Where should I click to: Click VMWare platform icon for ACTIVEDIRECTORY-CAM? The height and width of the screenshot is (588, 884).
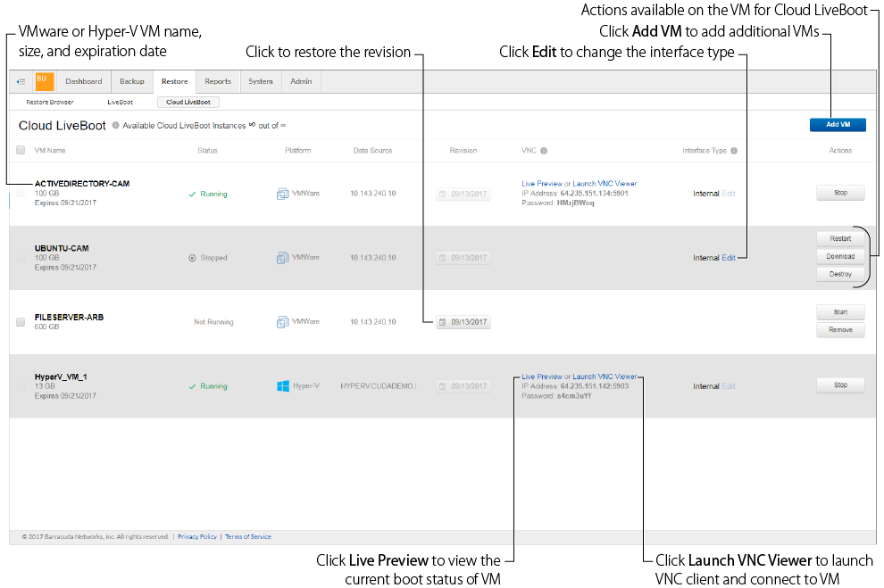tap(282, 194)
